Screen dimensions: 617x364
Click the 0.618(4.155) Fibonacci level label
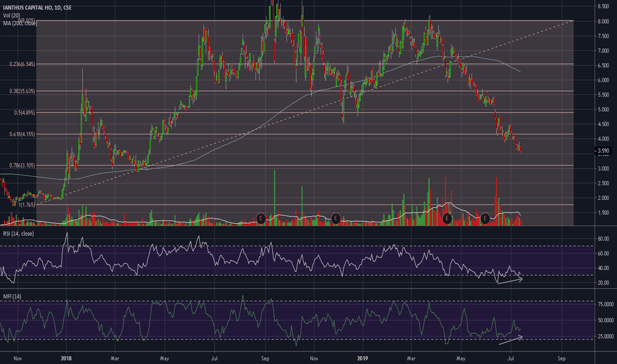point(22,134)
